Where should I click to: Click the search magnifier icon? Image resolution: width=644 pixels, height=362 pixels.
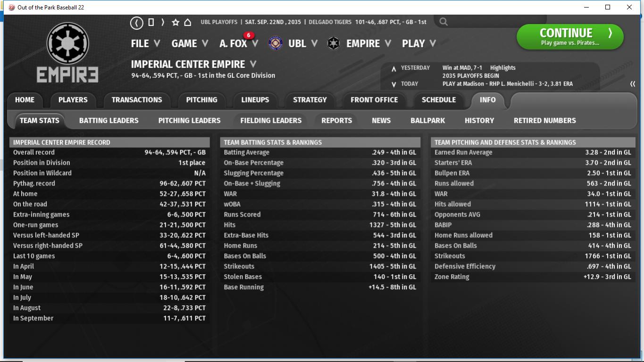click(443, 22)
